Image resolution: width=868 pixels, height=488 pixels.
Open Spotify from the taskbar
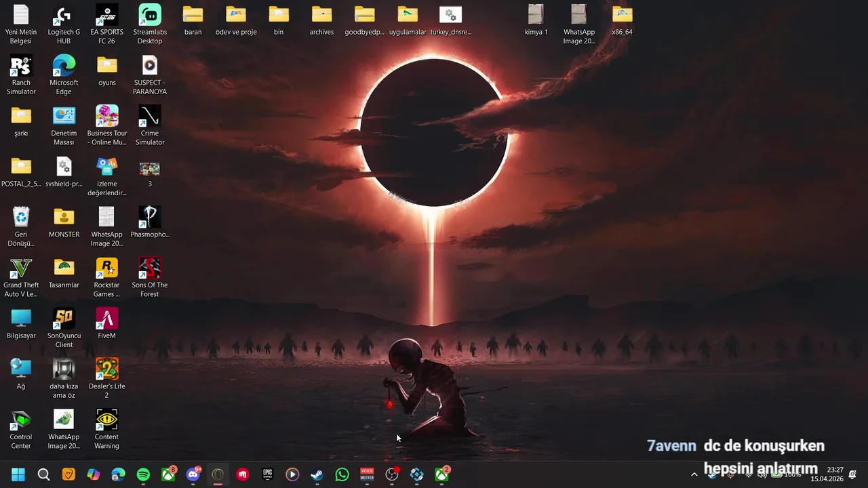click(143, 474)
